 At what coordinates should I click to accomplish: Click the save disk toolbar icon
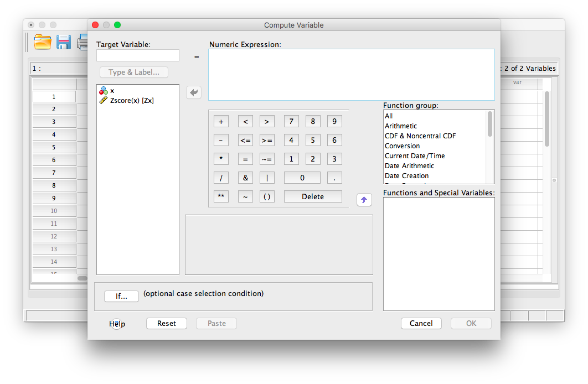64,42
